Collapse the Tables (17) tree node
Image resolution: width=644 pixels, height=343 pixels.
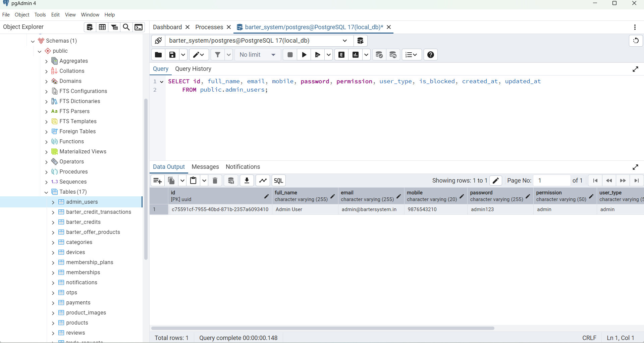(46, 192)
